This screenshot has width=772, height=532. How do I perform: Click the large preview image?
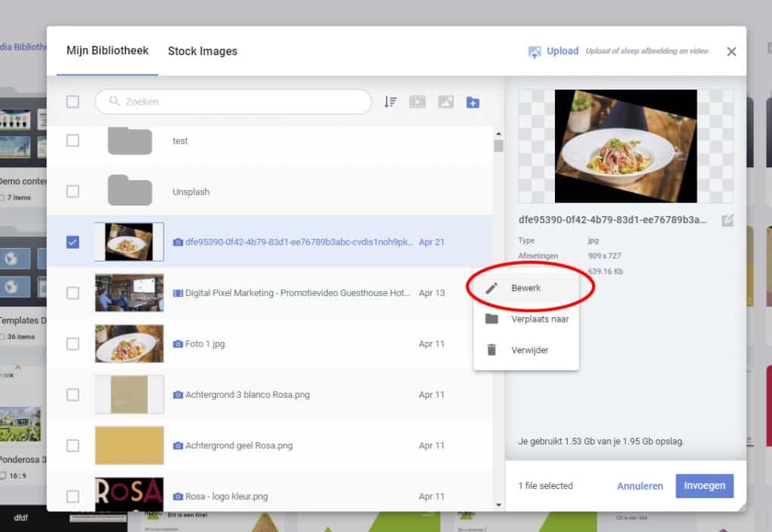coord(626,146)
